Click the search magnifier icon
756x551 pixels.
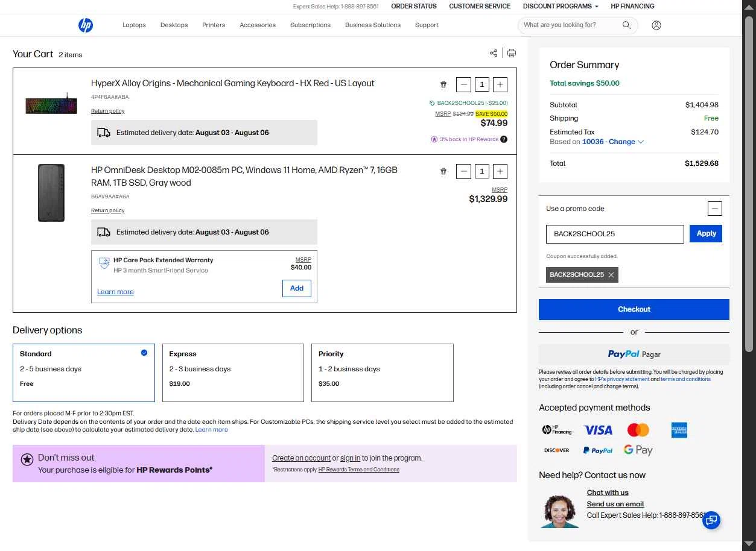click(x=626, y=25)
